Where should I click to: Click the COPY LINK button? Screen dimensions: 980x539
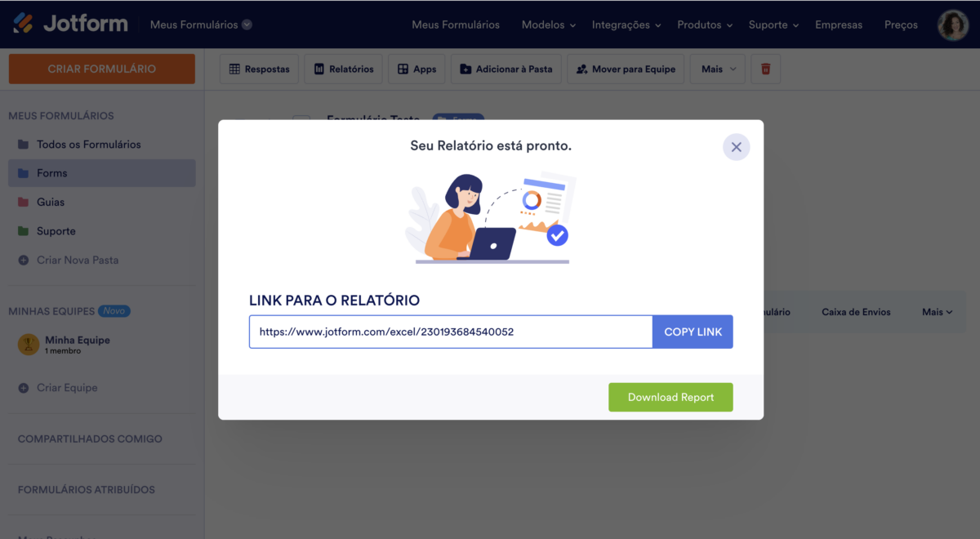click(x=693, y=332)
